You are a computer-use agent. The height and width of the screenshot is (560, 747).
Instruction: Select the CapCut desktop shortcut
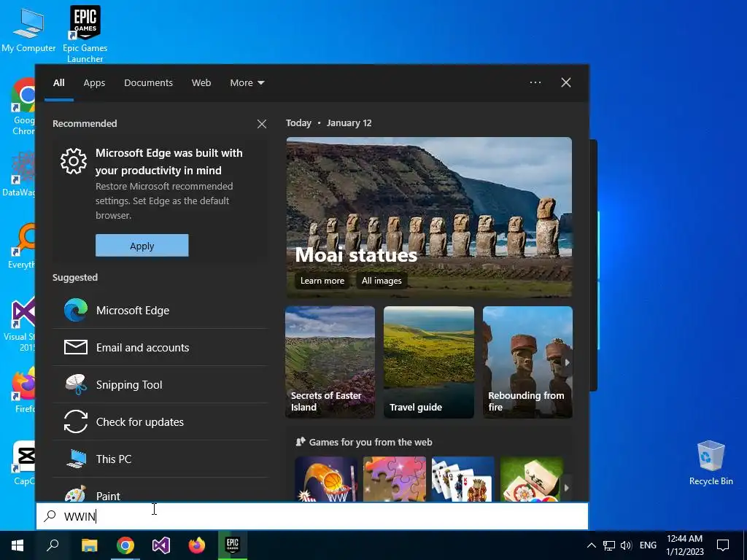tap(24, 463)
